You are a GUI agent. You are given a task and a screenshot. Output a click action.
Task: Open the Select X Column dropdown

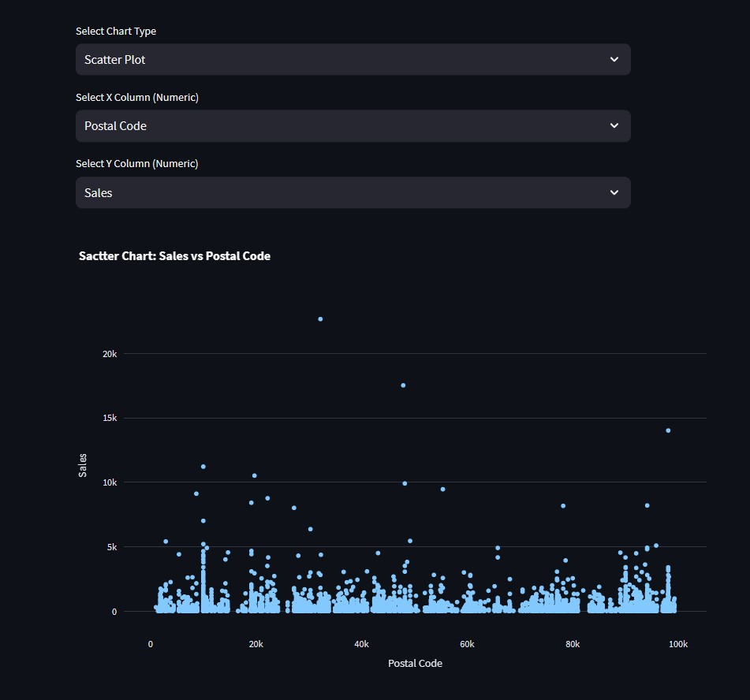pos(353,125)
